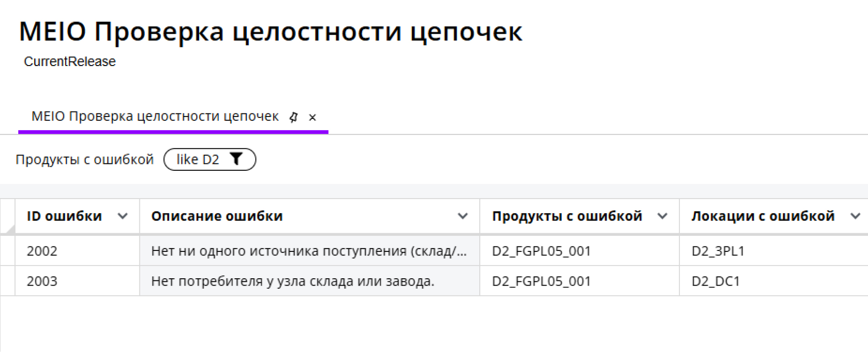Close the MEIO Проверка целостности цепочек tab

(x=313, y=117)
